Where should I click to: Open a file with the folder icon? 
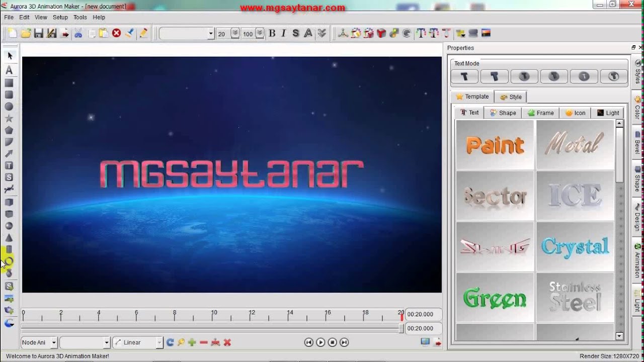pyautogui.click(x=26, y=33)
